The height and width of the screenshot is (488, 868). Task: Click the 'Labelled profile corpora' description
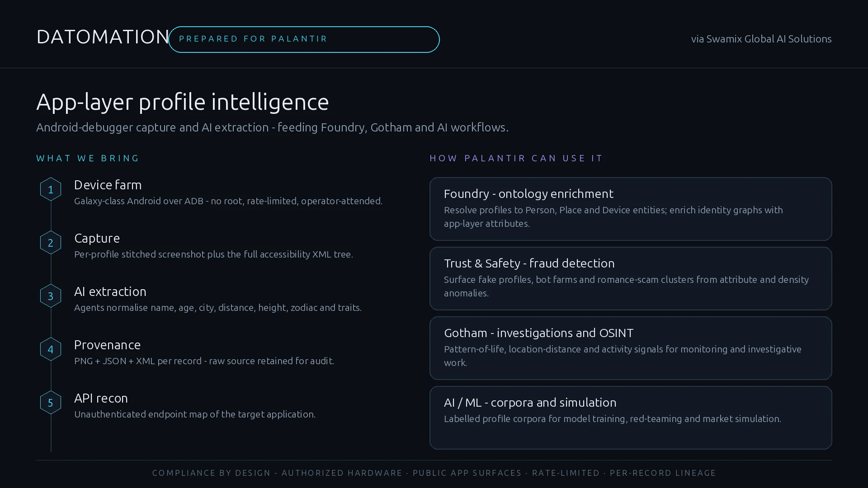pyautogui.click(x=613, y=419)
